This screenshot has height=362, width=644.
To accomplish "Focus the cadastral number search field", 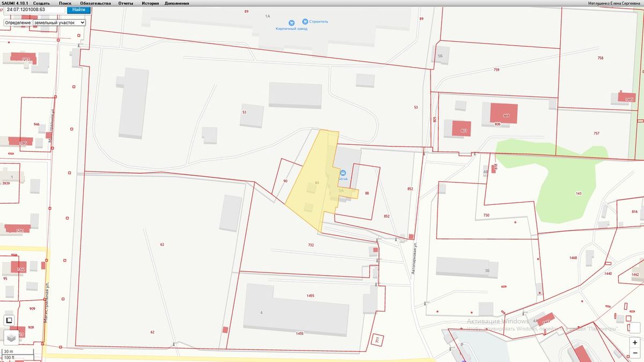I will click(35, 10).
